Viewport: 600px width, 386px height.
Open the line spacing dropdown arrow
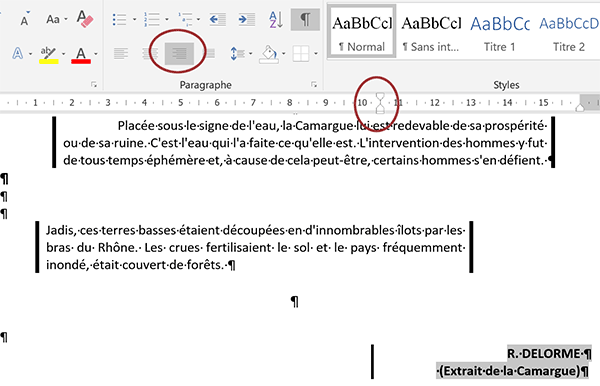point(251,54)
